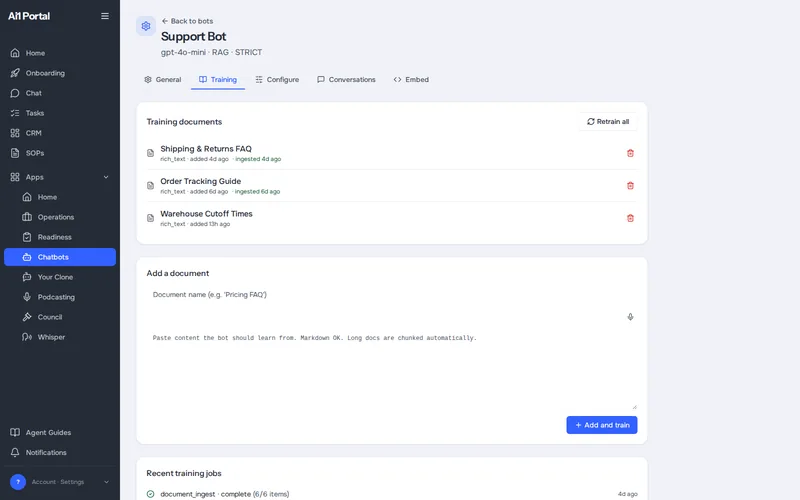Switch to the Embed tab
The width and height of the screenshot is (800, 500).
(x=411, y=80)
